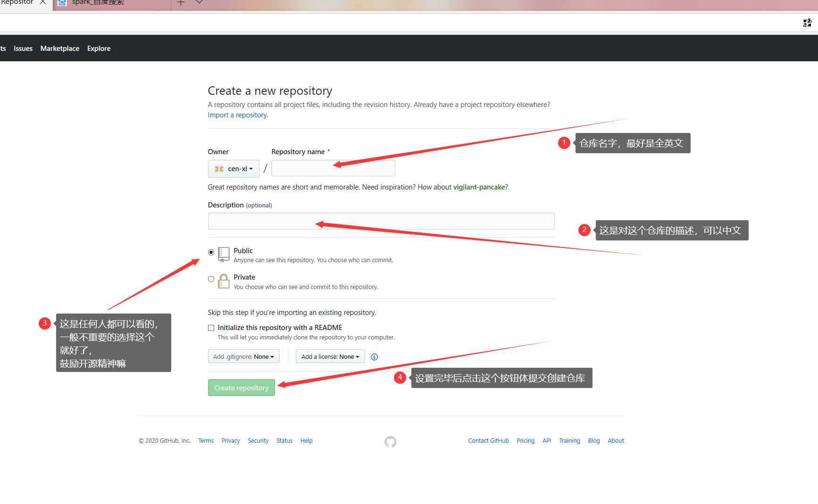Click the vigilant-pancake name suggestion
This screenshot has width=818, height=504.
pos(479,187)
